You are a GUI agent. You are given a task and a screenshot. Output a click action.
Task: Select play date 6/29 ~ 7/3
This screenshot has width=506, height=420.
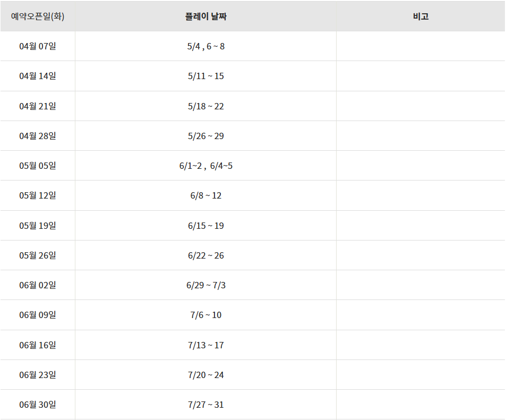[x=205, y=285]
